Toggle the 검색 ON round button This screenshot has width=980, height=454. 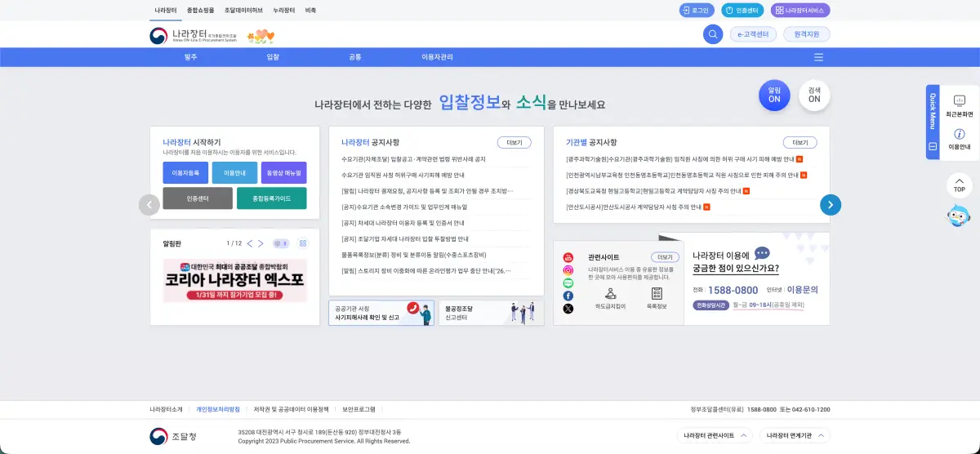coord(814,95)
